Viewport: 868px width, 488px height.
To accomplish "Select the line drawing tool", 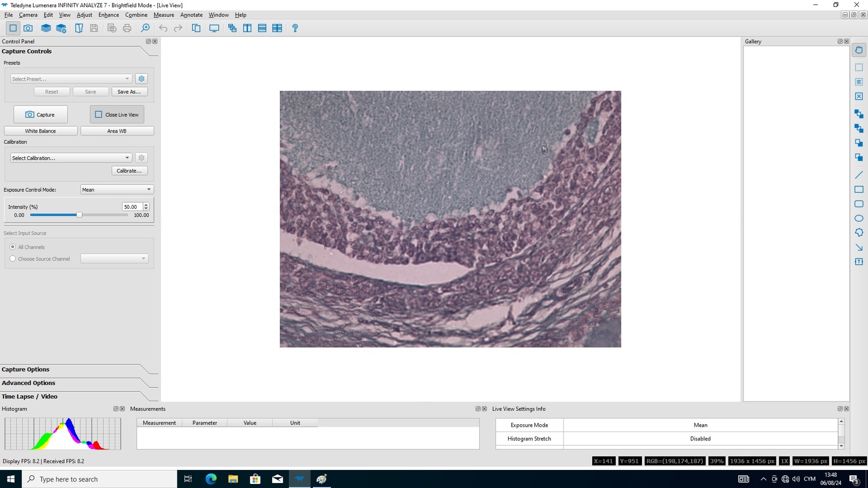I will coord(859,175).
